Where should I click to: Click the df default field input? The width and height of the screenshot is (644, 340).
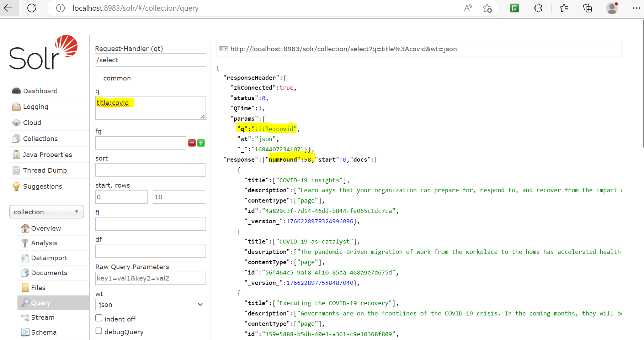coord(150,251)
